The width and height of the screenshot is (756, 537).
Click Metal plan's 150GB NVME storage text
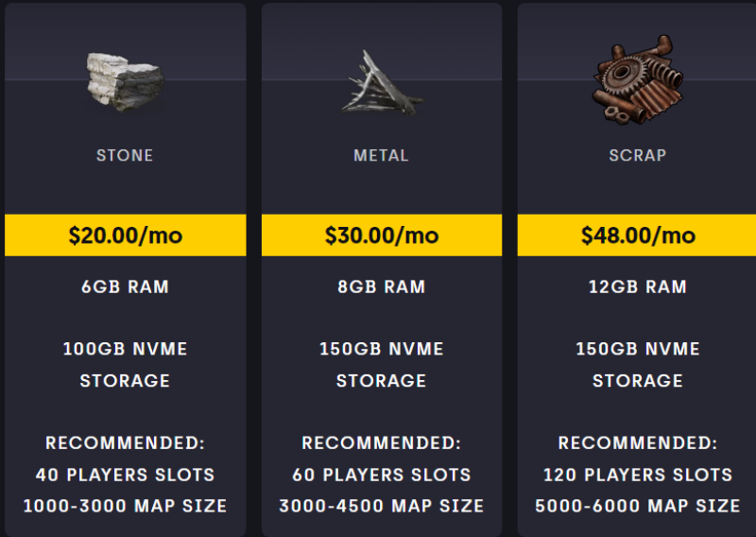coord(382,365)
